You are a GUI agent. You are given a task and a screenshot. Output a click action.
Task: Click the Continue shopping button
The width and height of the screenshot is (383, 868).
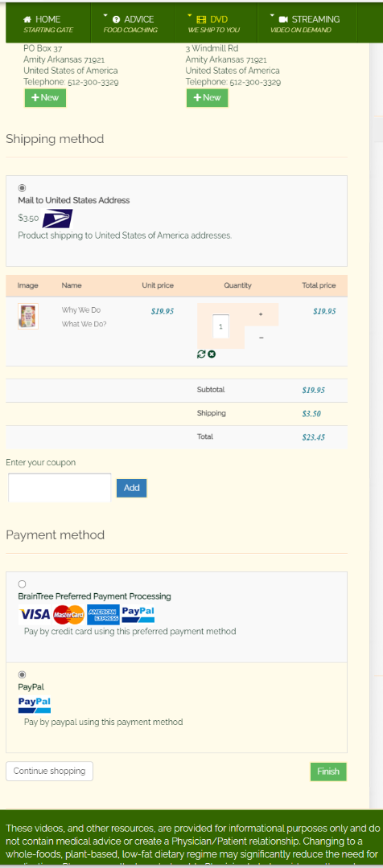coord(49,771)
